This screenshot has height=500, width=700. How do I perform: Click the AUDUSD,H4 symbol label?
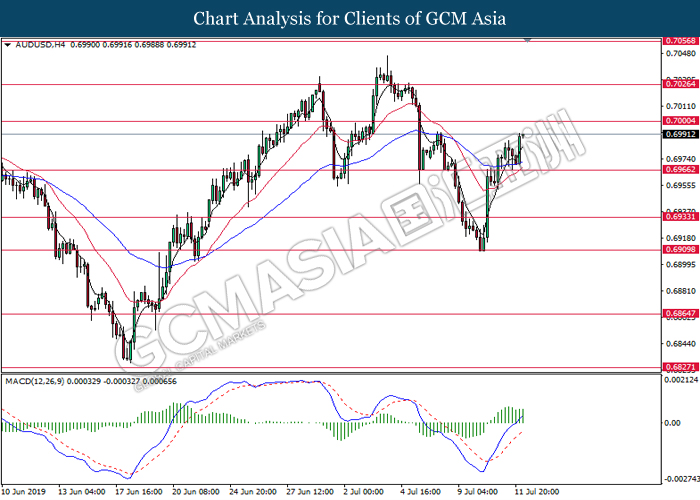(41, 45)
